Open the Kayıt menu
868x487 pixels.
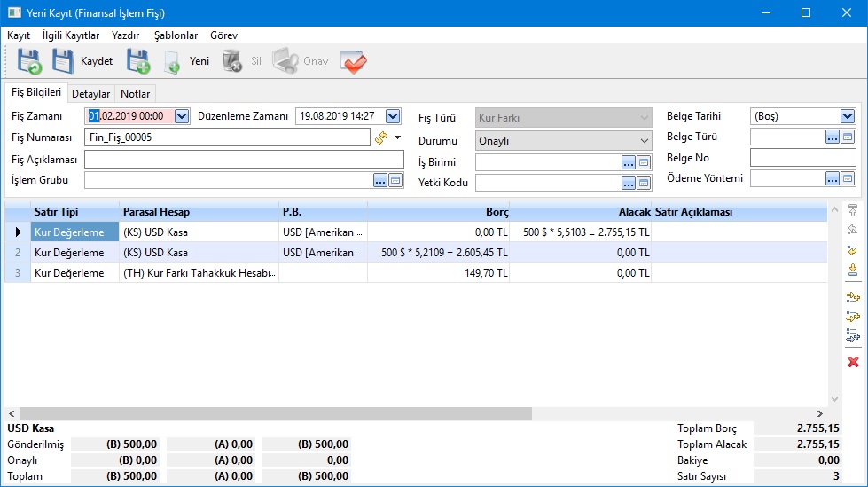click(x=19, y=35)
